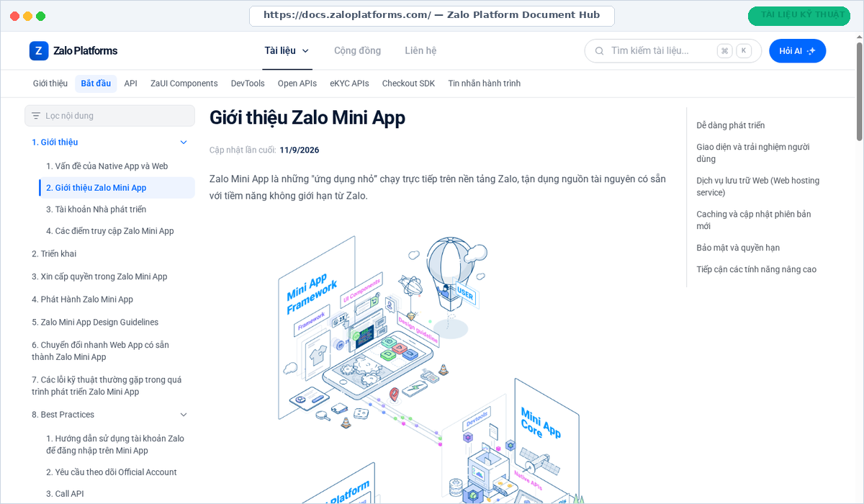The height and width of the screenshot is (504, 864).
Task: Jump to Bảo mật và quyền hạn
Action: coord(738,248)
